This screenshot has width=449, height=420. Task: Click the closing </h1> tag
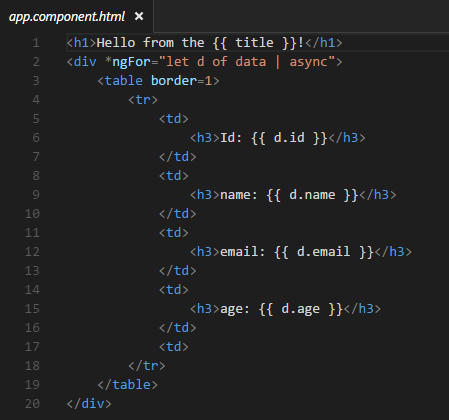pos(324,43)
